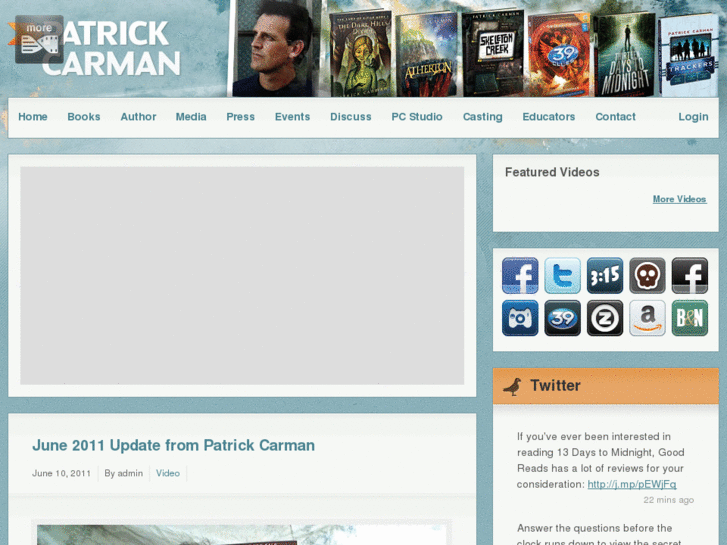This screenshot has height=545, width=727.
Task: Open the Casting page
Action: click(x=483, y=117)
